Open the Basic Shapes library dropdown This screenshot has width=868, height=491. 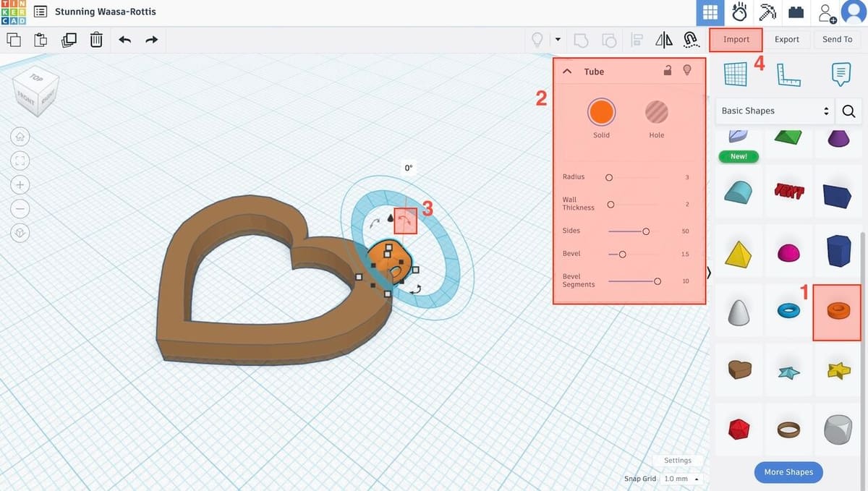[775, 111]
